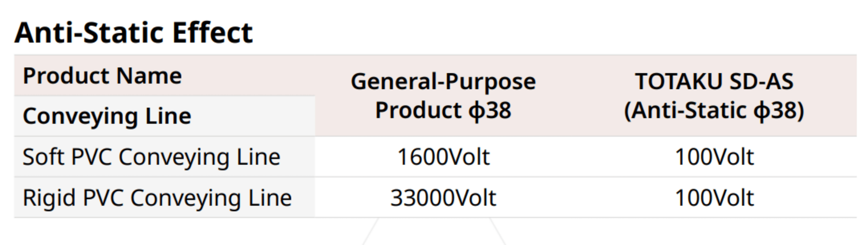Click the 33000Volt cell
The width and height of the screenshot is (868, 245).
(x=443, y=197)
